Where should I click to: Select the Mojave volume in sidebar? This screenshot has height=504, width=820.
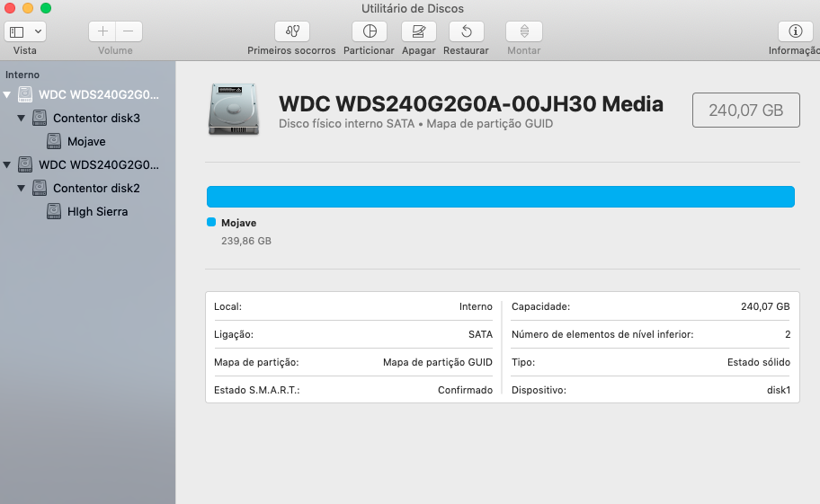(86, 142)
